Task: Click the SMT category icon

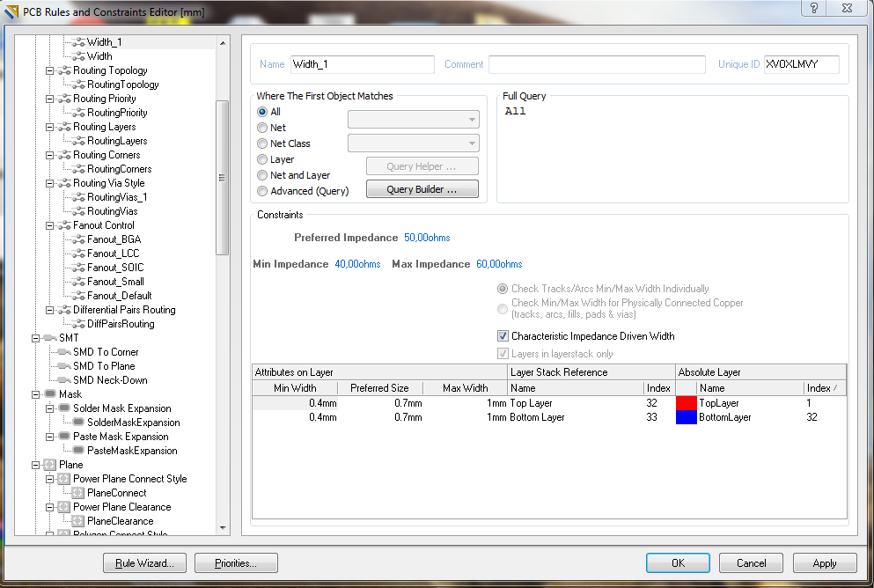Action: click(x=51, y=338)
